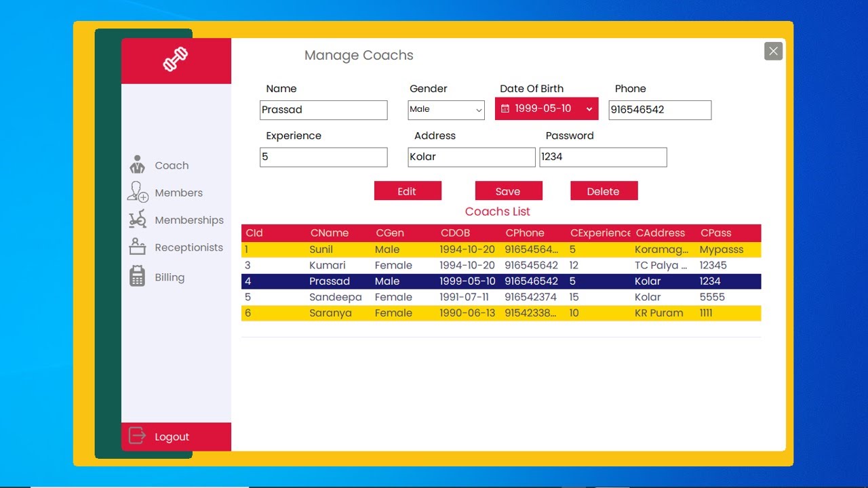Image resolution: width=868 pixels, height=488 pixels.
Task: Open the Gender dropdown
Action: pyautogui.click(x=446, y=110)
